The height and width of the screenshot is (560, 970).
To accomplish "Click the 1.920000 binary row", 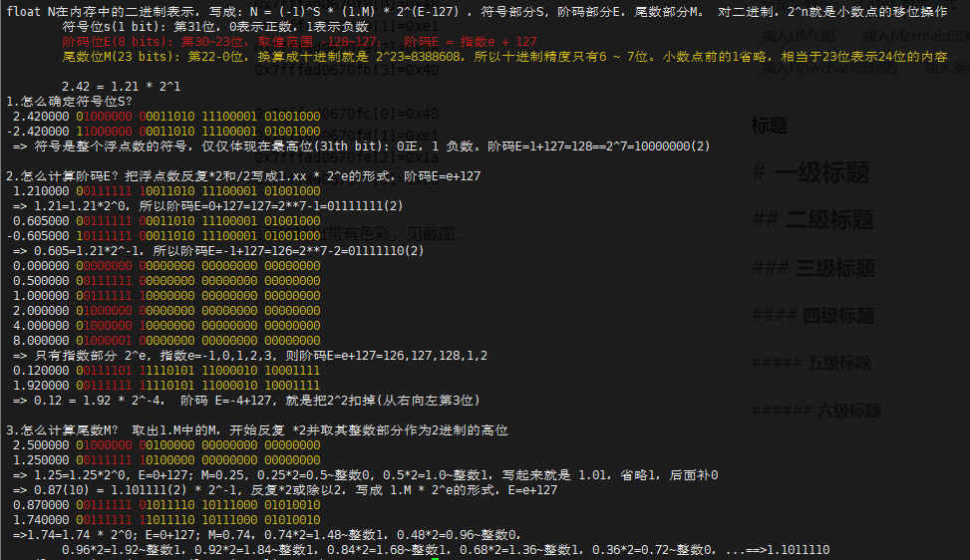I will tap(166, 385).
